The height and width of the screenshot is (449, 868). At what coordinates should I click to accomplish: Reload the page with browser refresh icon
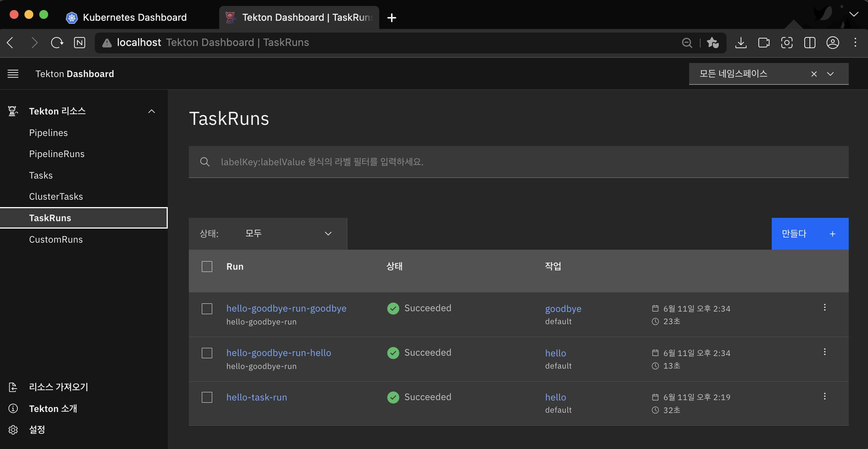57,43
